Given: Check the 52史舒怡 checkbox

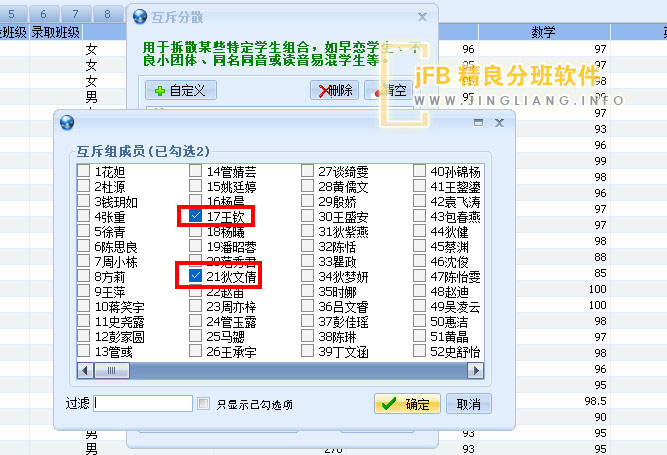Looking at the screenshot, I should coord(419,351).
